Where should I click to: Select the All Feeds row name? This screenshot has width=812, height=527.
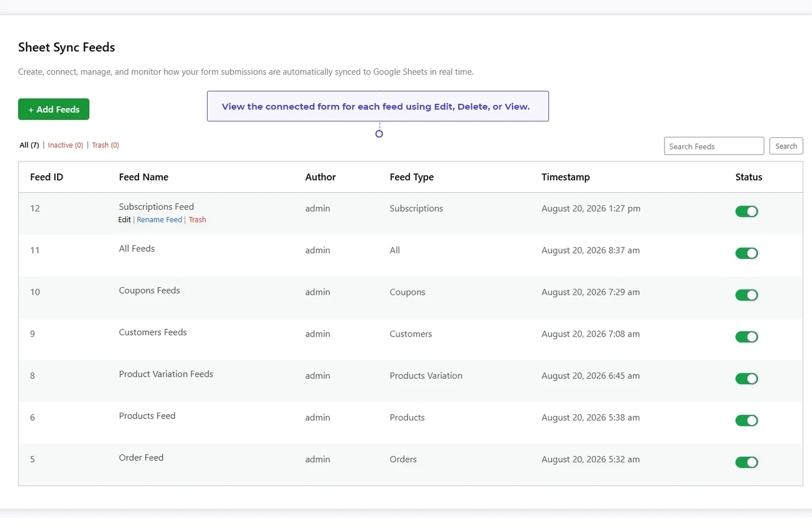(137, 249)
